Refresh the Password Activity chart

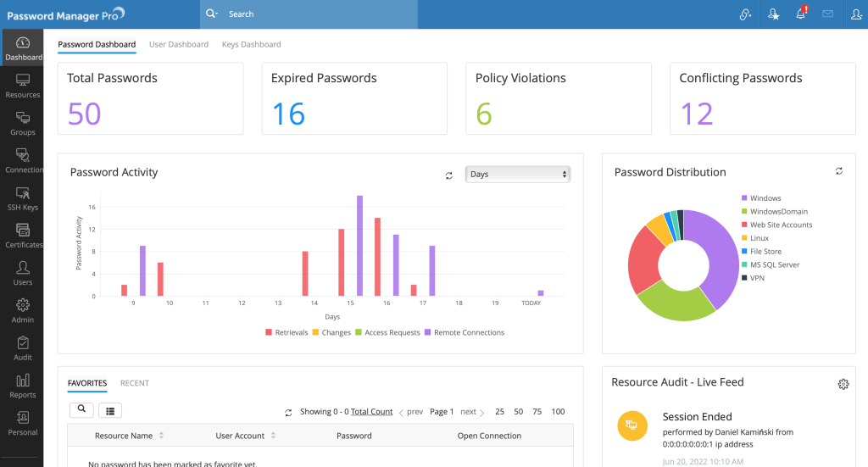(449, 175)
